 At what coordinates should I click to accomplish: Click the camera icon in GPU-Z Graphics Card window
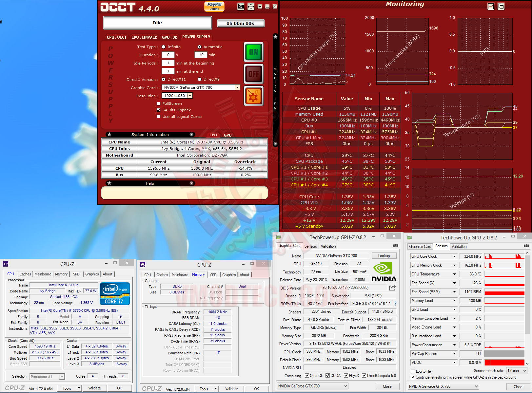396,245
